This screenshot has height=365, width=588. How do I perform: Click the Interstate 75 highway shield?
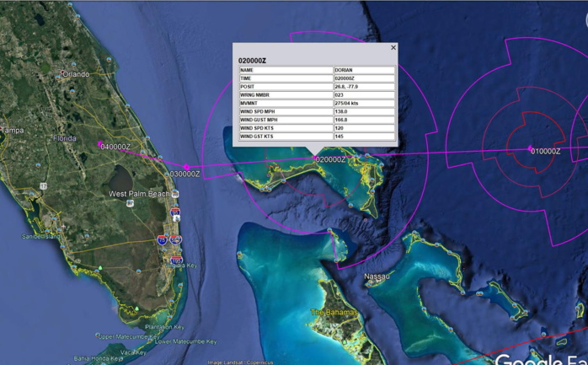click(160, 241)
